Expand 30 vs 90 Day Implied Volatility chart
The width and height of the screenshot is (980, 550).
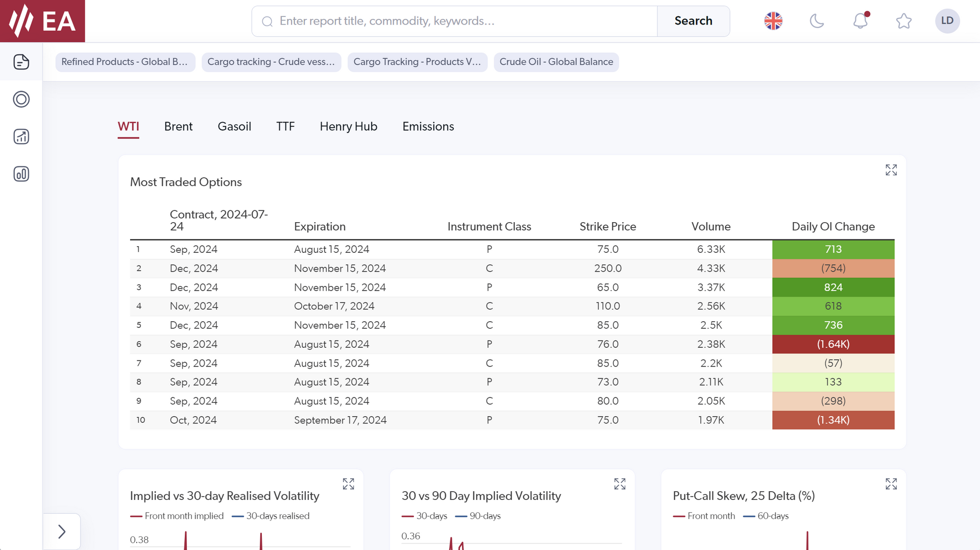pyautogui.click(x=620, y=484)
